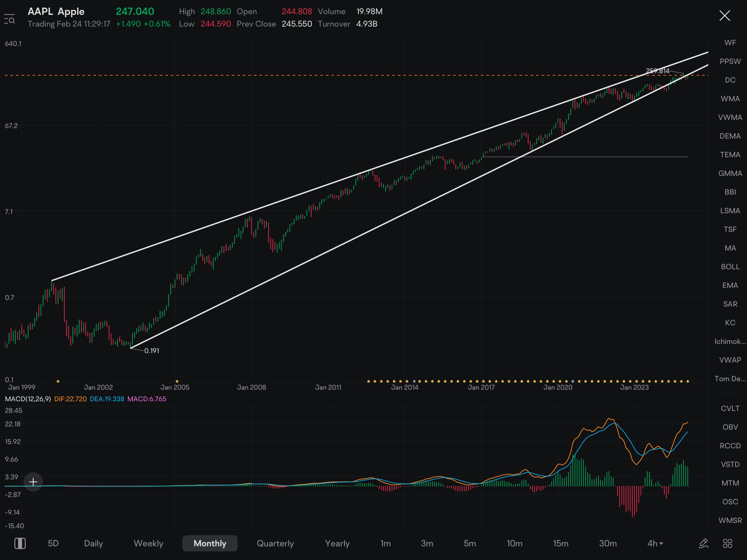Click the DIF:22.720 value

click(71, 399)
